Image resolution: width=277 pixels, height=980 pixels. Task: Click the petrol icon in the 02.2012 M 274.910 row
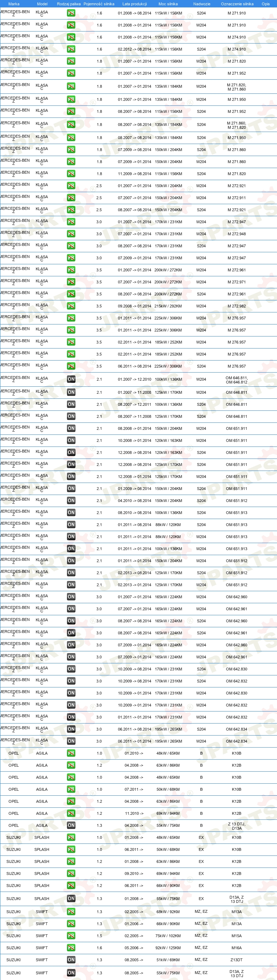[x=71, y=49]
